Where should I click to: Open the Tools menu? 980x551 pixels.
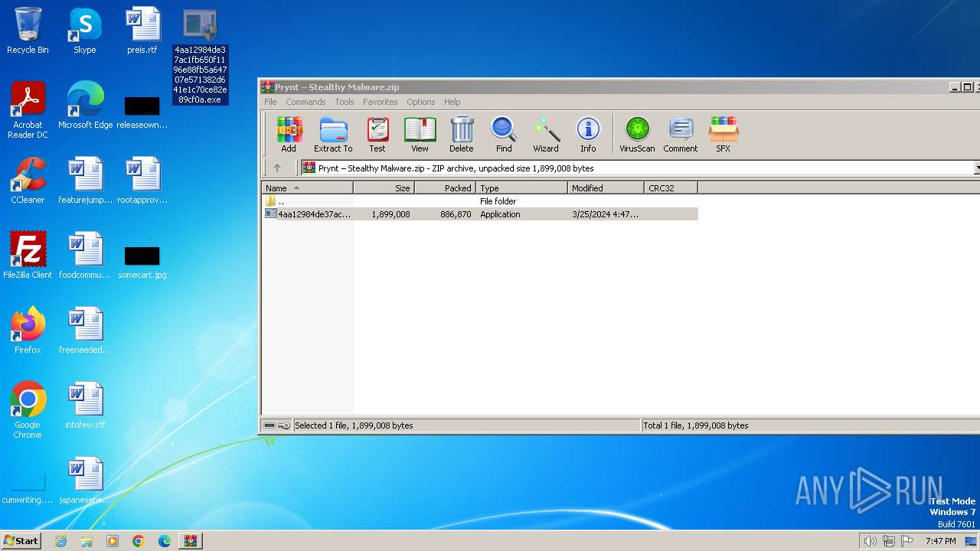[x=345, y=102]
